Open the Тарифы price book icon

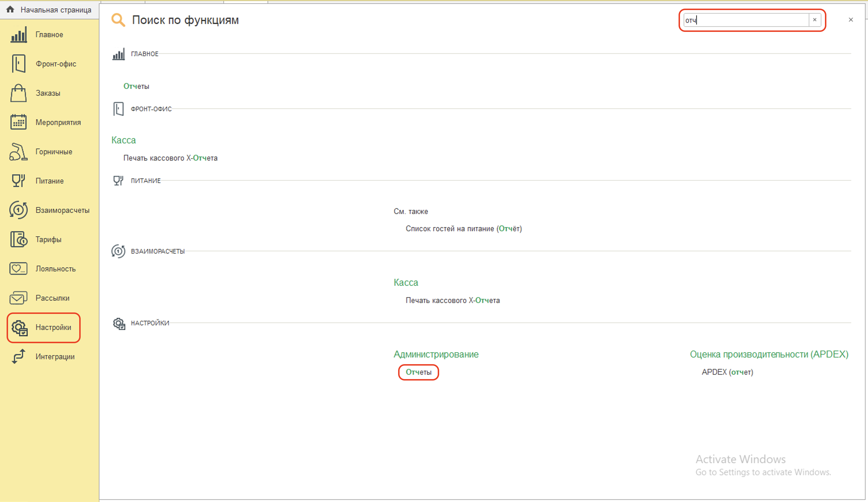click(19, 239)
